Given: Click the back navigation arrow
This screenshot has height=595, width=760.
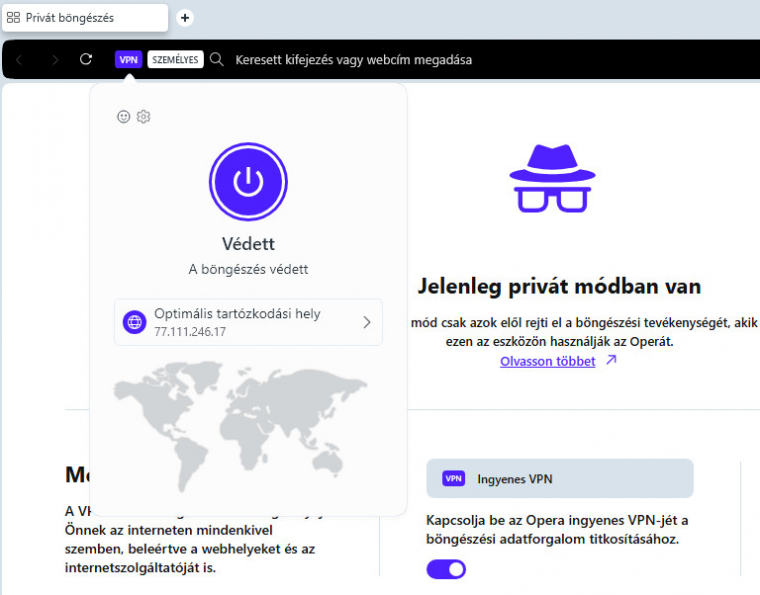Looking at the screenshot, I should coord(19,60).
